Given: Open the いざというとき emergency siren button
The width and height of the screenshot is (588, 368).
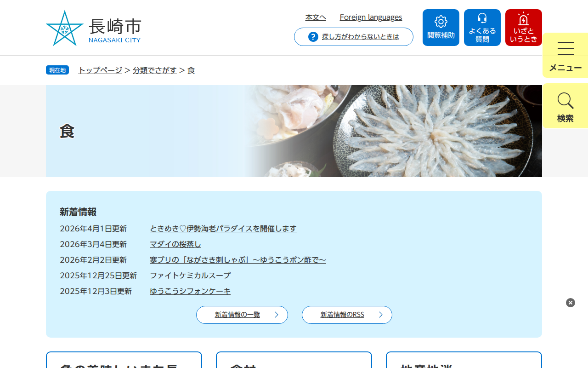Looking at the screenshot, I should click(524, 28).
